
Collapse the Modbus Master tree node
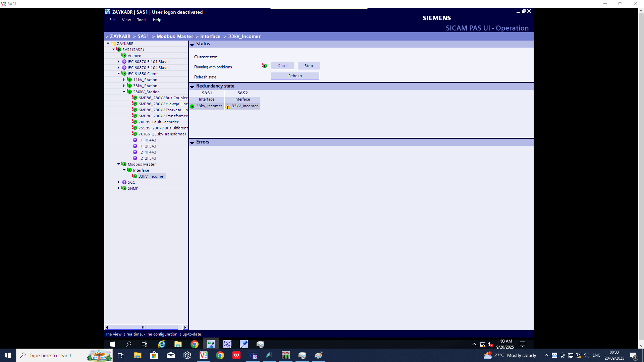pos(118,164)
